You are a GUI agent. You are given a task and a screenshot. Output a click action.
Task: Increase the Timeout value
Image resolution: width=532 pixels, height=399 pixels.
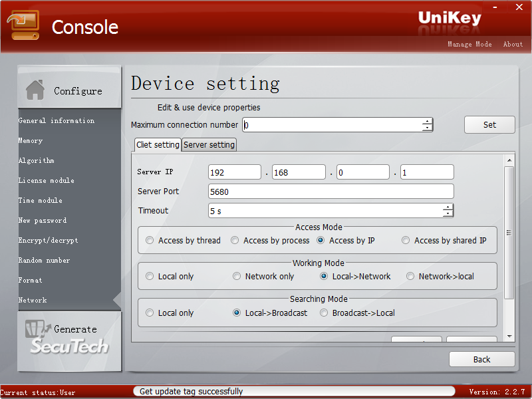(448, 207)
